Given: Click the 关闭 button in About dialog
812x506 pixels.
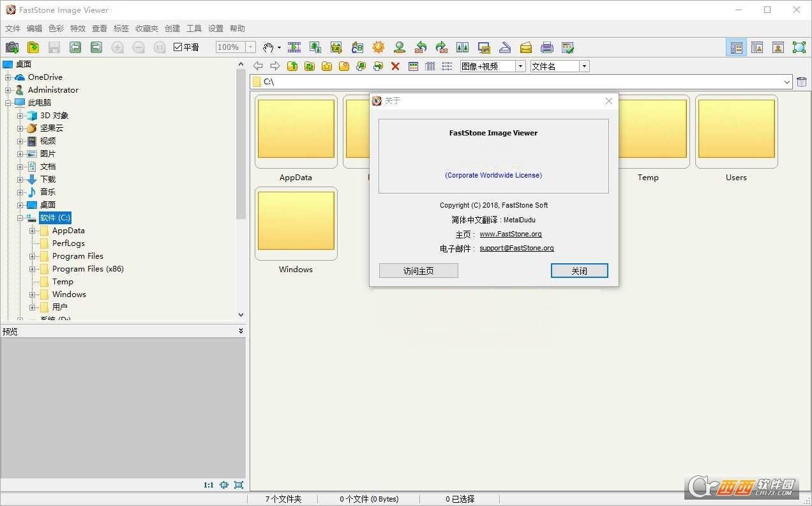Looking at the screenshot, I should (580, 271).
